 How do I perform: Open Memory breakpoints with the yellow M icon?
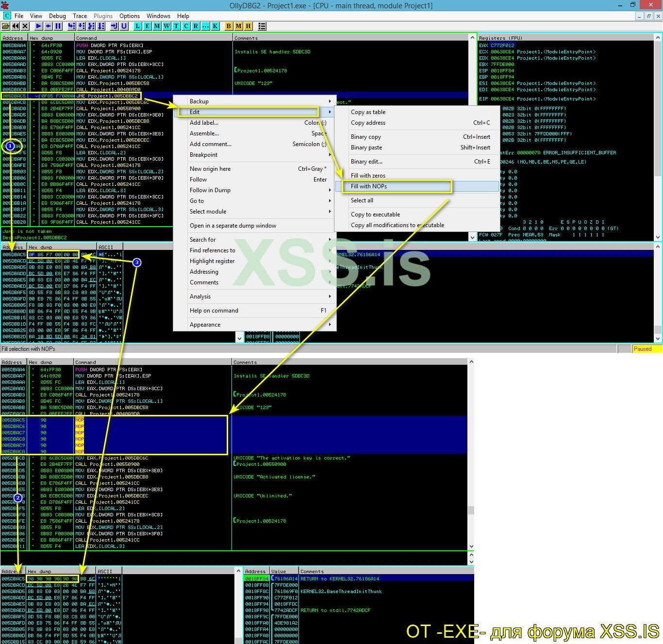[239, 26]
